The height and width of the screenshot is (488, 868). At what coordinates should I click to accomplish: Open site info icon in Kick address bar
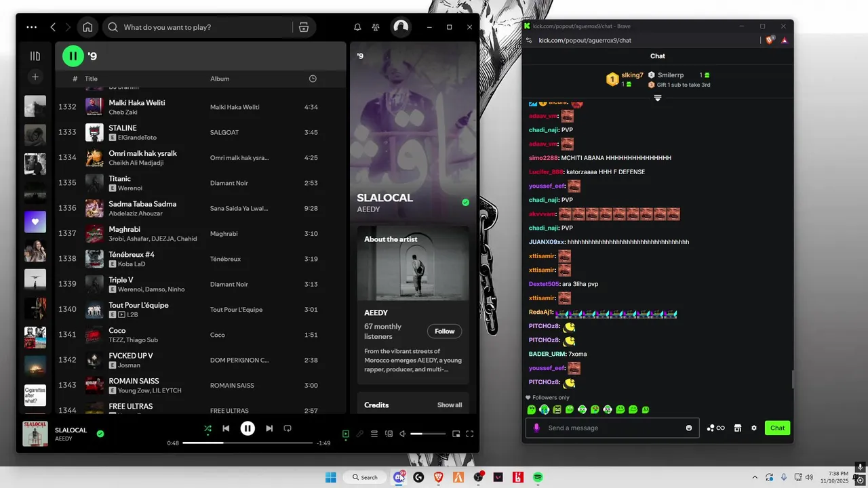529,40
